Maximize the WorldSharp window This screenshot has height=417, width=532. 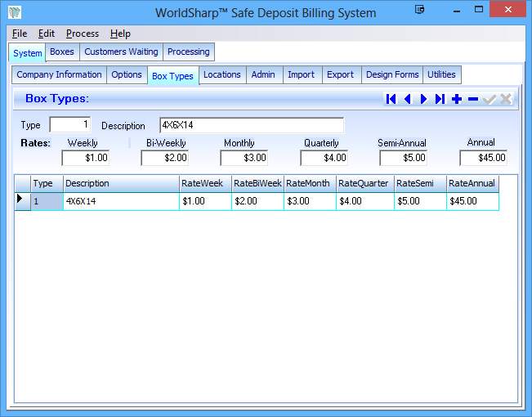point(479,10)
